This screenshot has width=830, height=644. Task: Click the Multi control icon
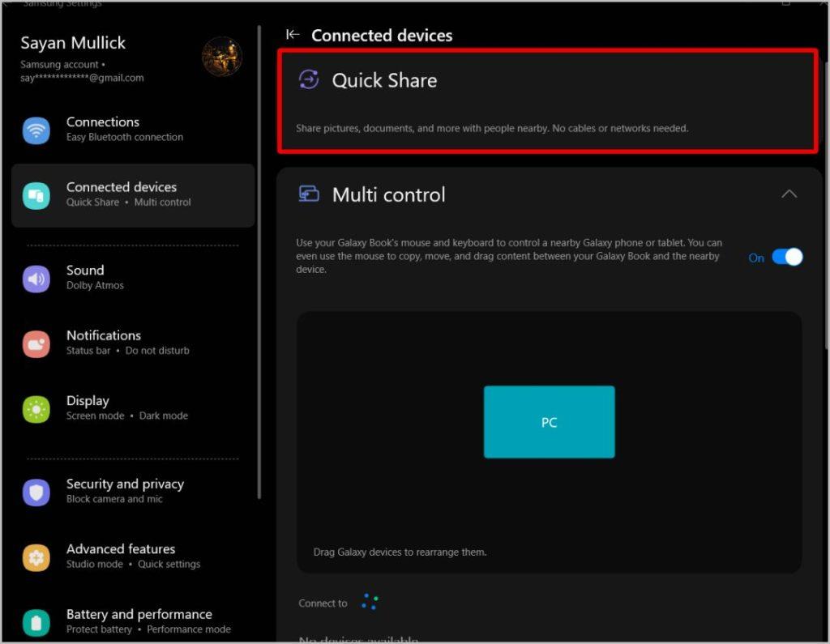(x=309, y=194)
